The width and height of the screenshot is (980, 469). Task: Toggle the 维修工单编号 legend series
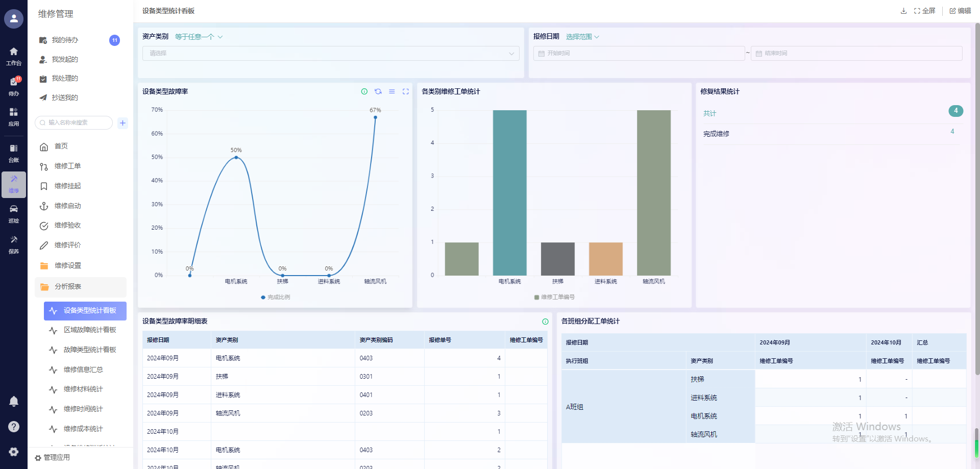click(x=554, y=297)
